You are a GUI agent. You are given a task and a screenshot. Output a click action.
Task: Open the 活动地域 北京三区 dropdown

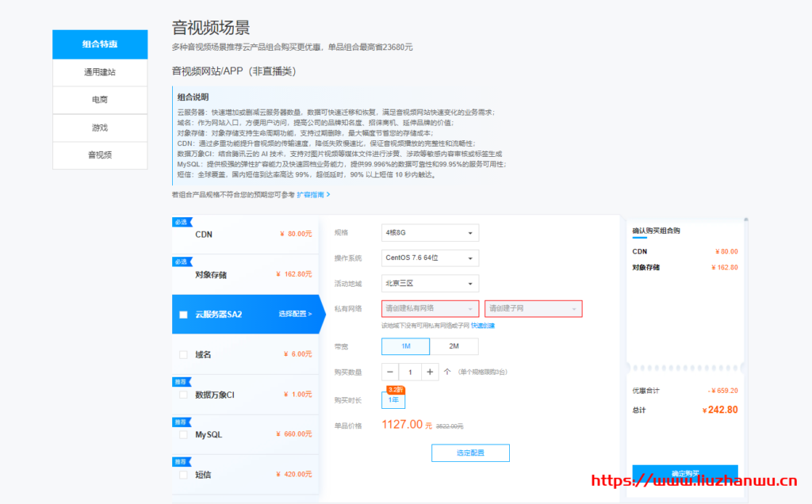coord(430,284)
